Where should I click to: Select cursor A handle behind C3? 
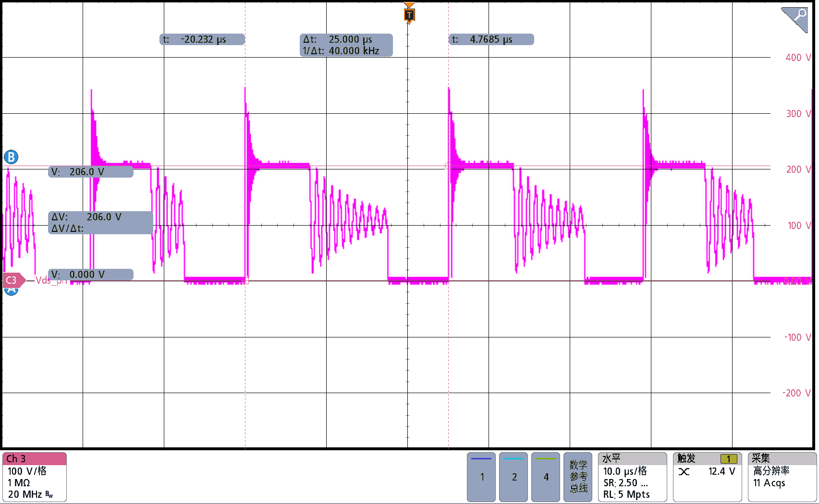coord(11,291)
